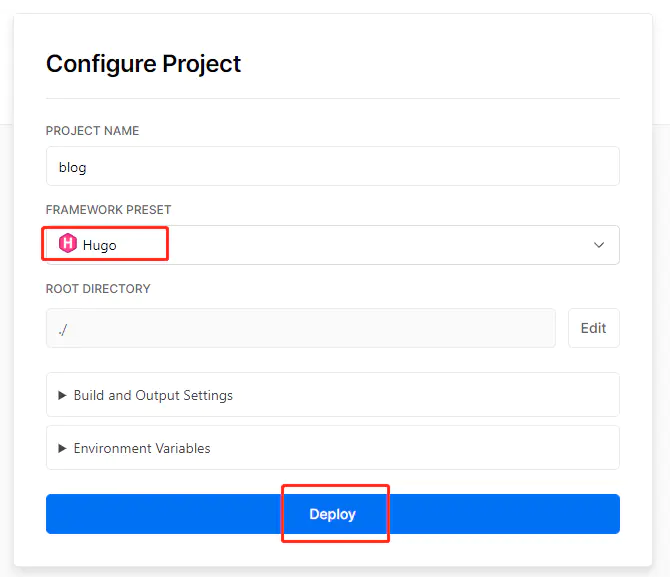Click the "Configure Project" heading

click(144, 64)
